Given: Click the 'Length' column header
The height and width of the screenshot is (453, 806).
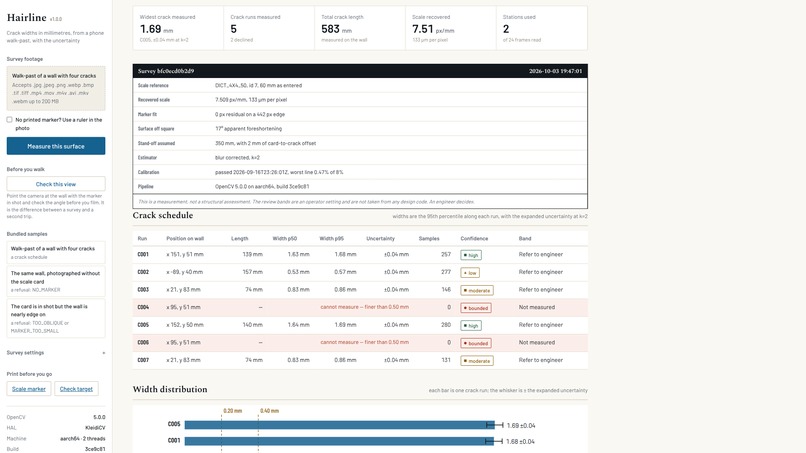Looking at the screenshot, I should point(240,239).
